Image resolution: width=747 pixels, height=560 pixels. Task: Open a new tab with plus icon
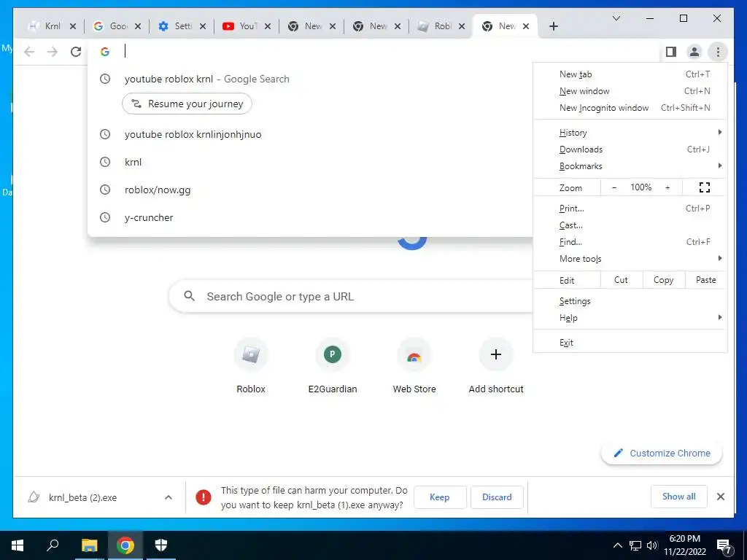553,26
